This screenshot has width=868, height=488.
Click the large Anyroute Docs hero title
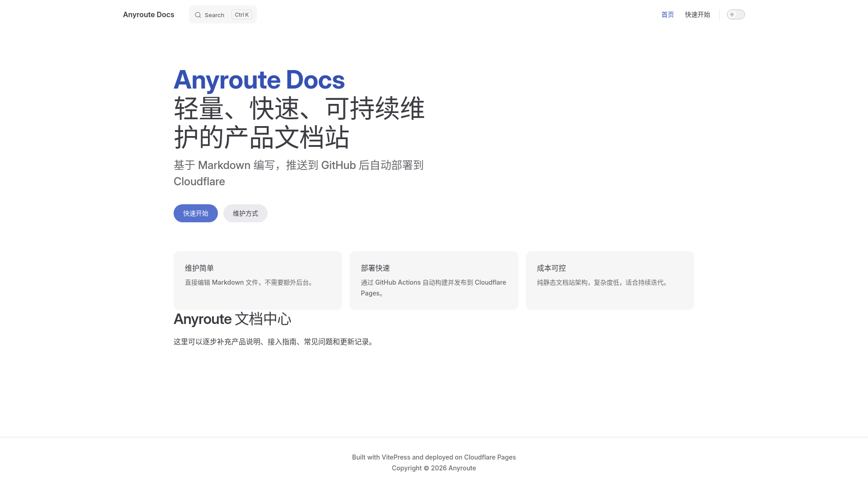click(259, 80)
